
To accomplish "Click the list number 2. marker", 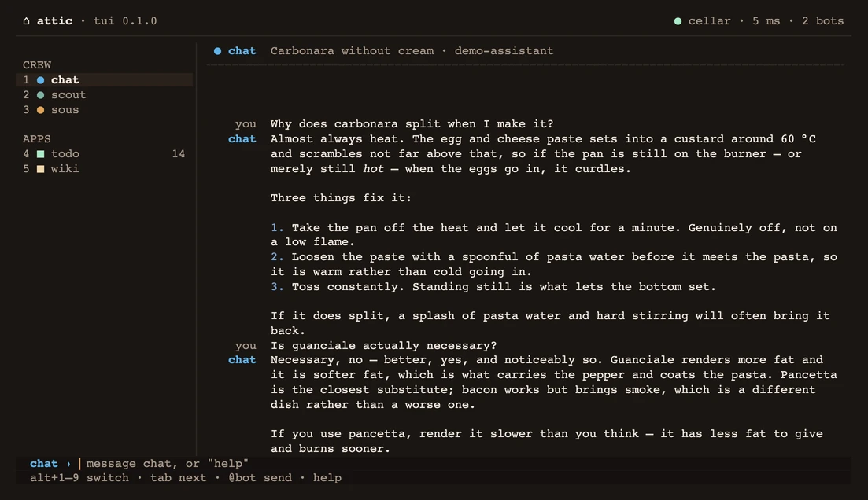I will 277,257.
